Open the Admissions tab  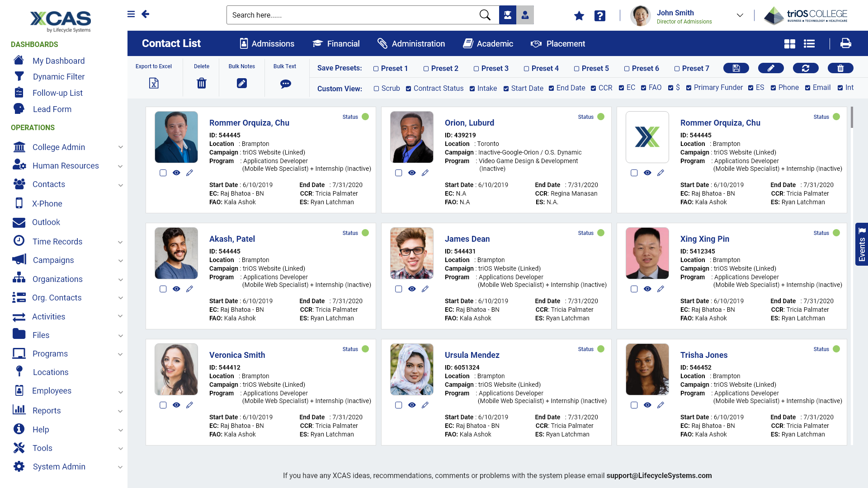coord(267,44)
